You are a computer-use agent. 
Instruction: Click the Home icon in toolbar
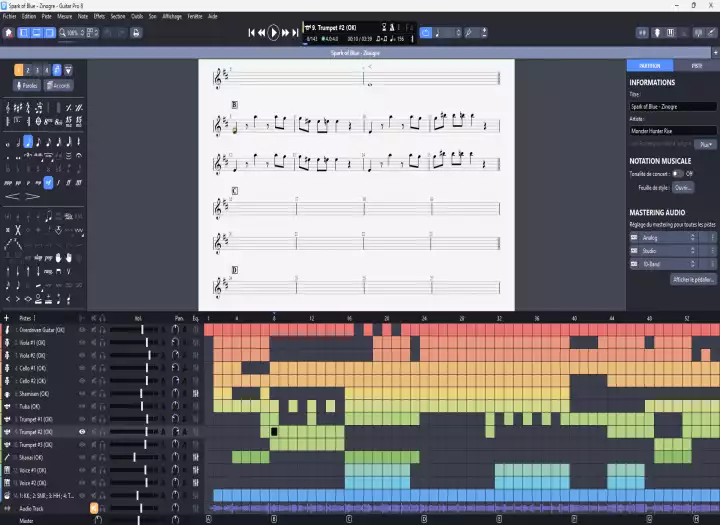[x=8, y=33]
